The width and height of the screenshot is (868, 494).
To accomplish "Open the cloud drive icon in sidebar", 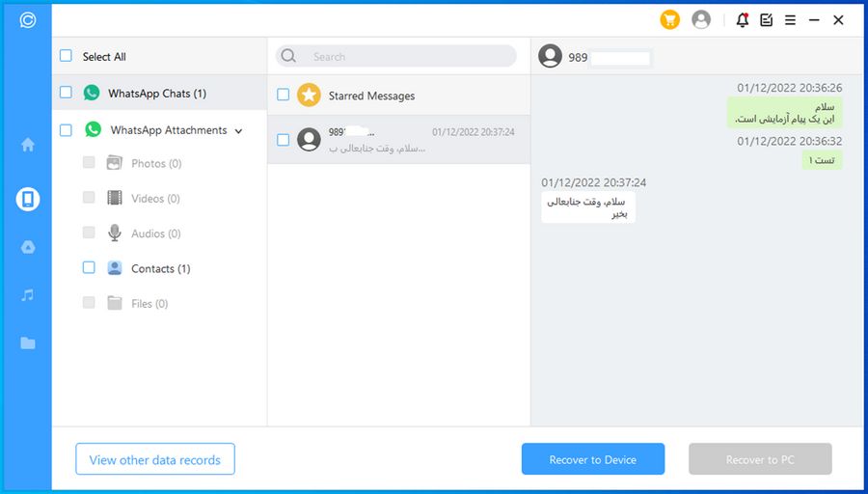I will (x=28, y=247).
